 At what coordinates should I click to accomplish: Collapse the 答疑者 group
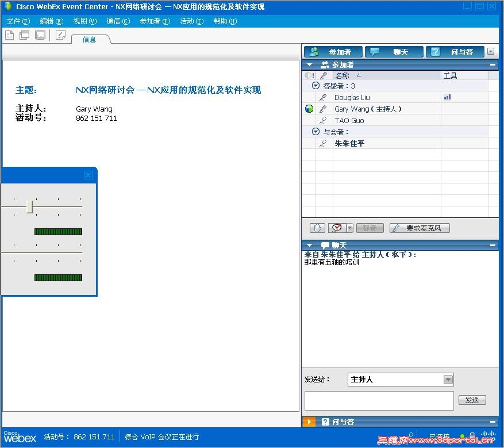[316, 86]
